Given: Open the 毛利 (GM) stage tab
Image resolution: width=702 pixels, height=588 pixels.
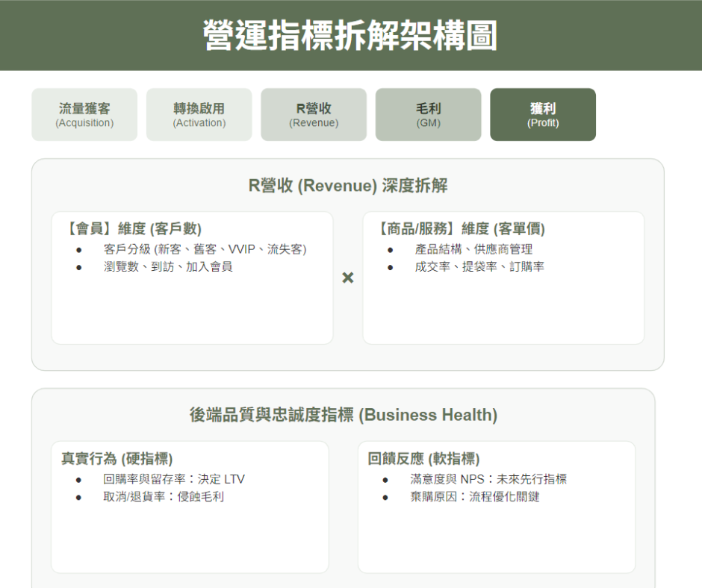Looking at the screenshot, I should [x=428, y=113].
